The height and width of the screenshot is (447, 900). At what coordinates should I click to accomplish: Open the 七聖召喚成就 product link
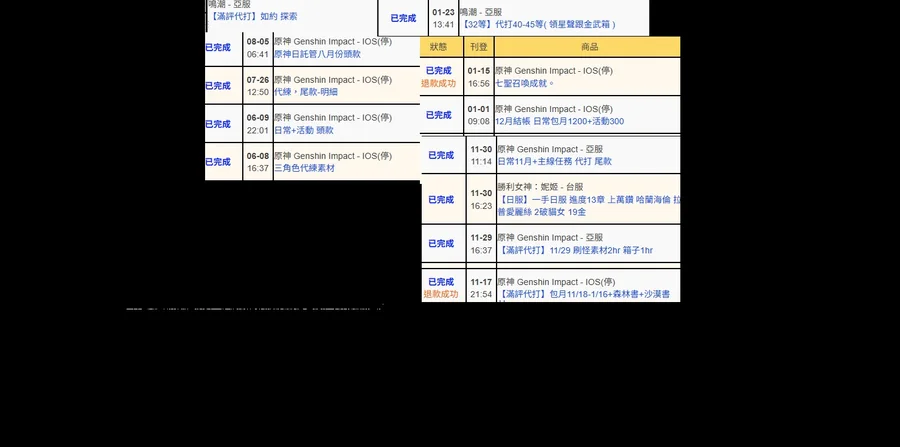(525, 83)
